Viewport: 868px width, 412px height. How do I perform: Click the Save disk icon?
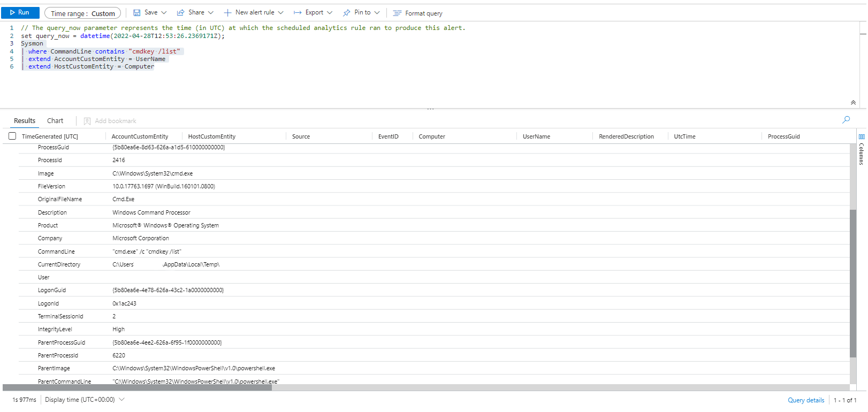coord(137,13)
